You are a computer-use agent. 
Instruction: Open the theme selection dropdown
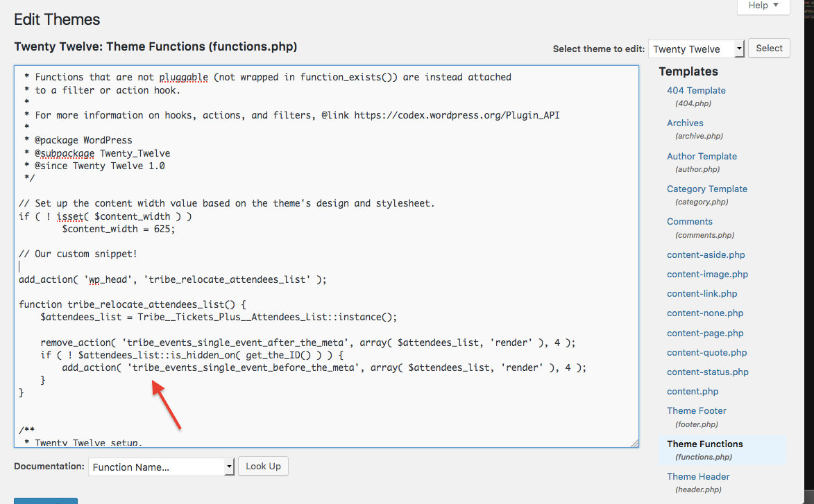(x=696, y=49)
